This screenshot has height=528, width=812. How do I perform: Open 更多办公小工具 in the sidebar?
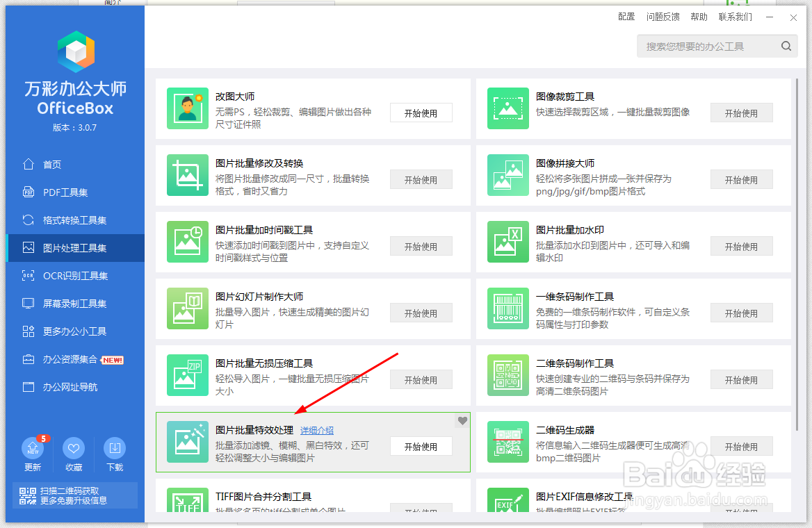[75, 331]
